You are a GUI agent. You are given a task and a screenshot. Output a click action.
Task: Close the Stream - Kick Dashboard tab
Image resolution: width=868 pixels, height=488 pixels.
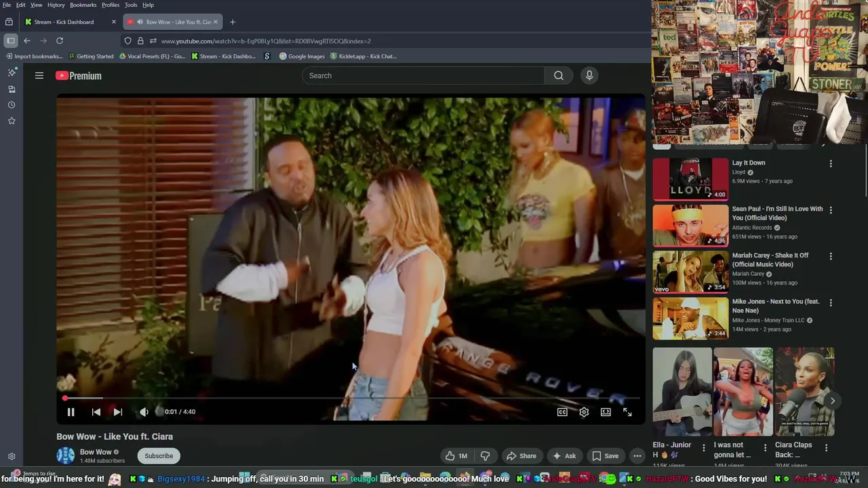[113, 22]
